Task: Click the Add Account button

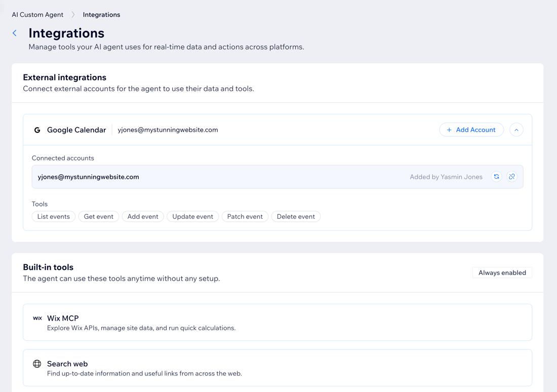Action: click(471, 130)
